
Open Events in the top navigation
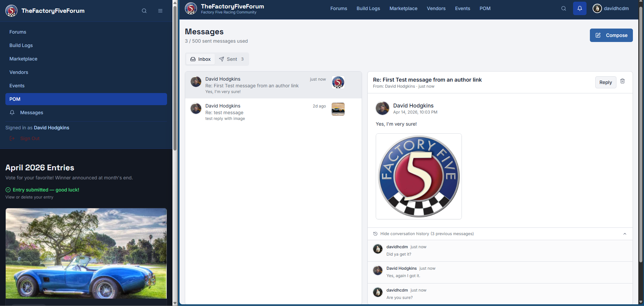click(x=462, y=8)
